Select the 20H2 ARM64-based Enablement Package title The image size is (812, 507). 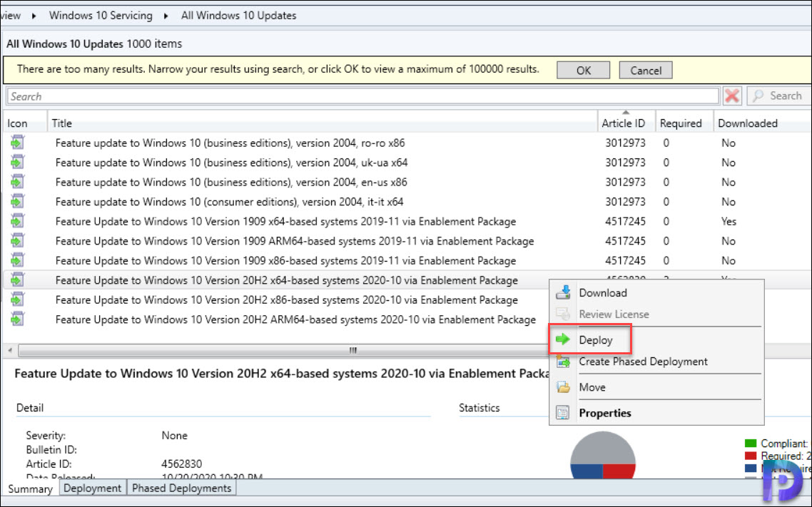click(295, 319)
